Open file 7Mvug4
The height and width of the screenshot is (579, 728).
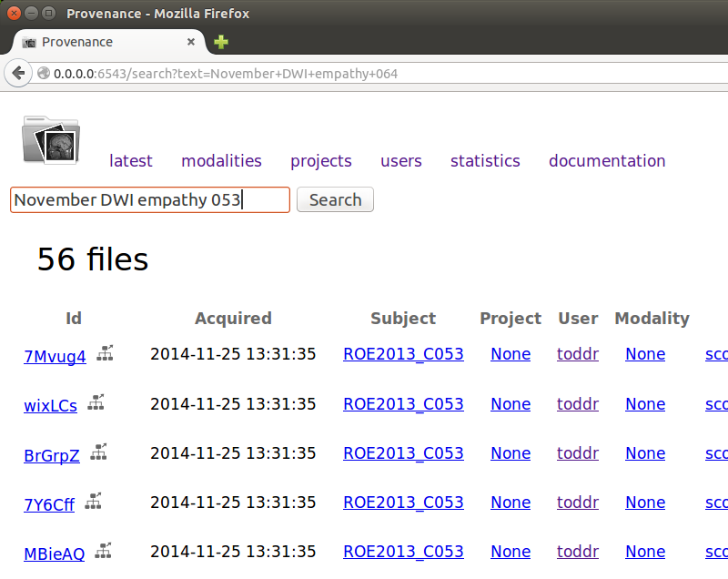coord(55,357)
